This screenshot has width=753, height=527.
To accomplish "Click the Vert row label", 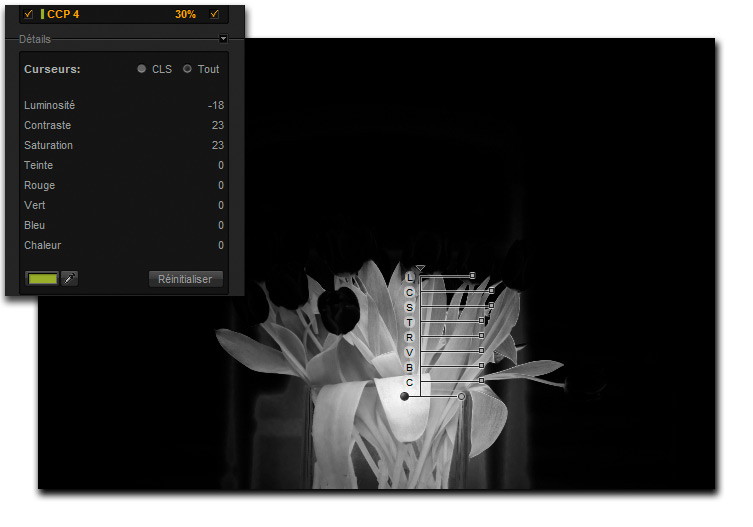I will point(35,205).
